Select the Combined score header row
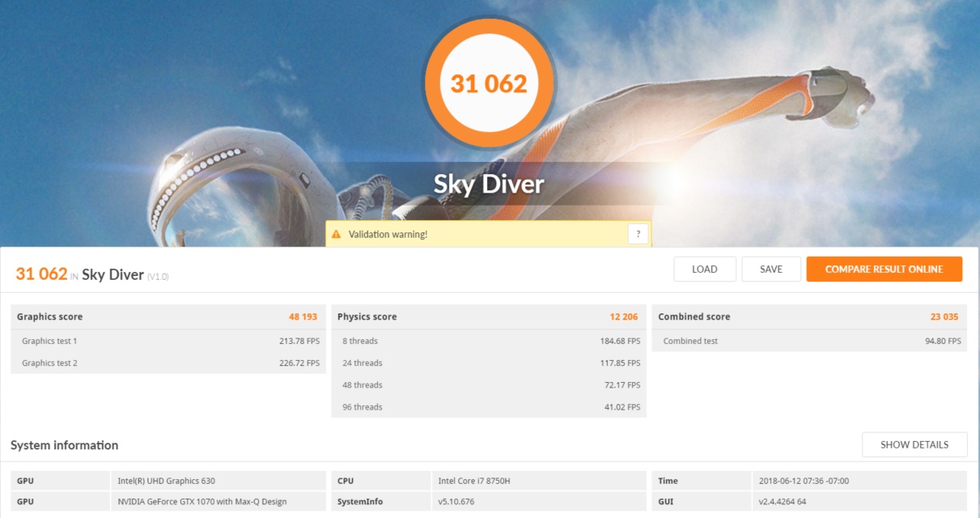The image size is (980, 518). (x=809, y=316)
